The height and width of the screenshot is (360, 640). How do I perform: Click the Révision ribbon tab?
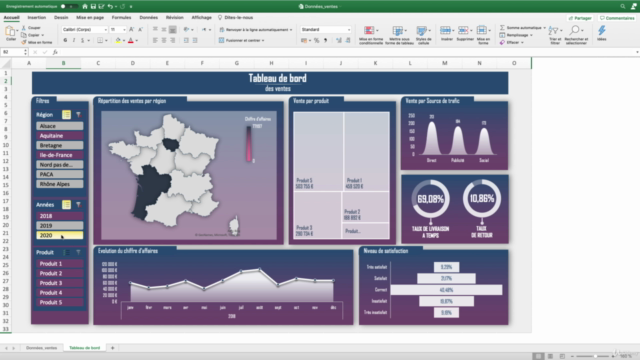point(175,18)
